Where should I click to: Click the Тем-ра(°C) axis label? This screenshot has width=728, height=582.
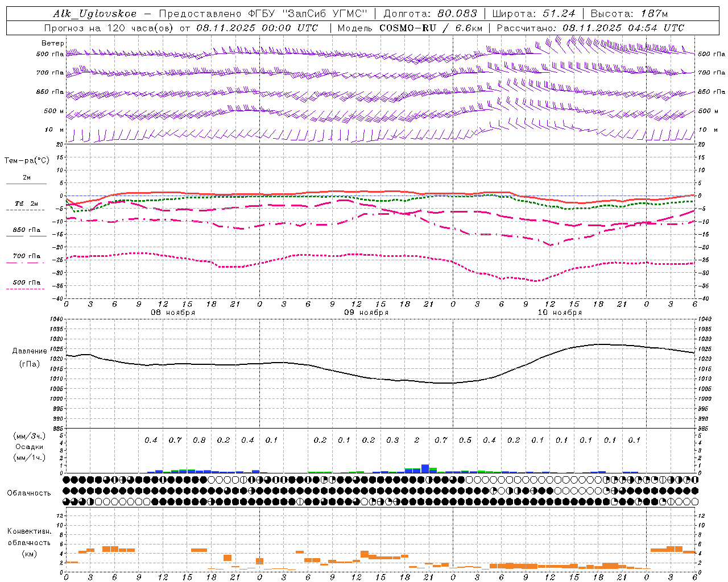pos(27,161)
